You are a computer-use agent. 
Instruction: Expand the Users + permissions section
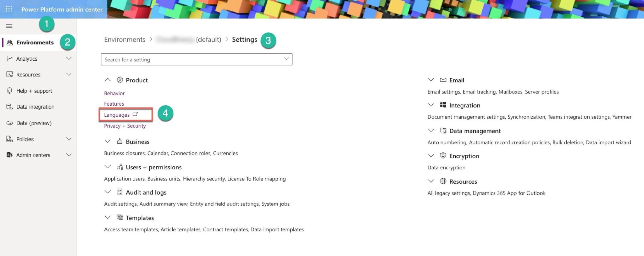coord(108,167)
